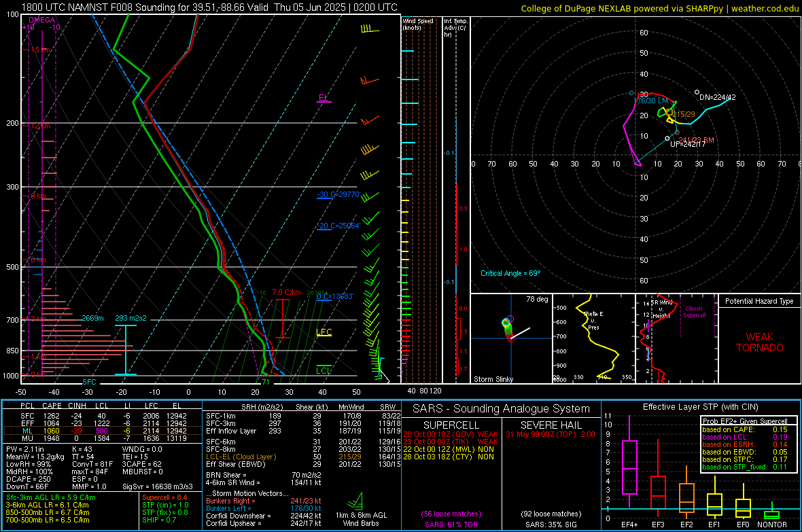Click the '-20 C=25064'' height label
Screen dimensions: 802x532
[x=338, y=226]
